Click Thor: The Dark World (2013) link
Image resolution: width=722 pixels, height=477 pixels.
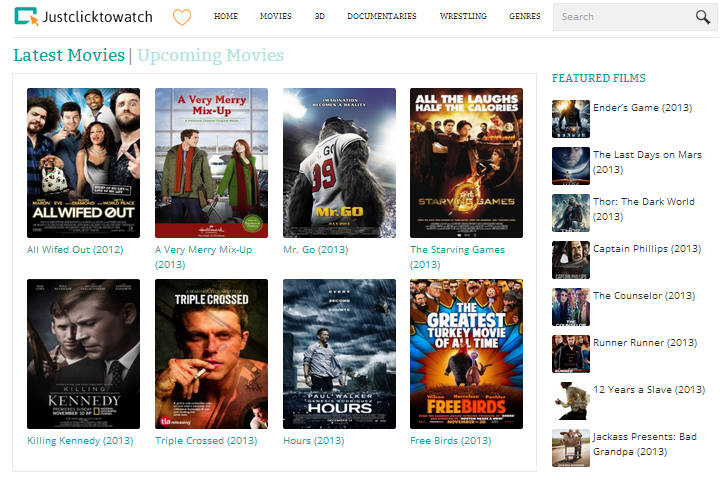coord(644,209)
